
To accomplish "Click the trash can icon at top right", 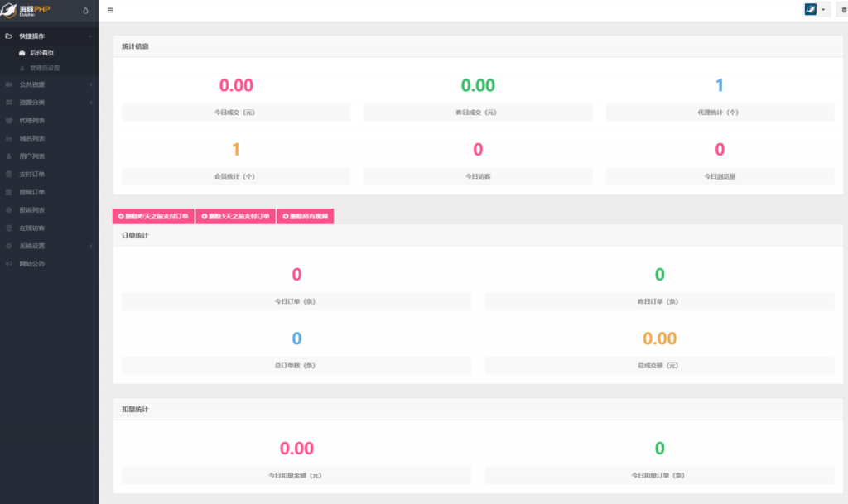I will click(x=843, y=10).
